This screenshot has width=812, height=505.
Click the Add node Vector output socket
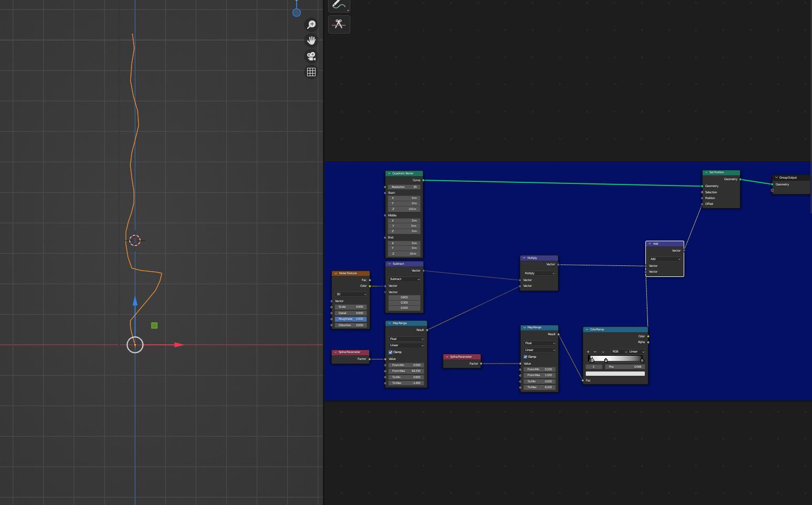point(684,251)
